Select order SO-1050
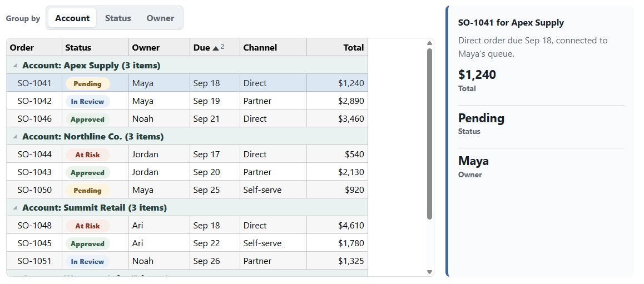The height and width of the screenshot is (284, 644). click(x=187, y=190)
